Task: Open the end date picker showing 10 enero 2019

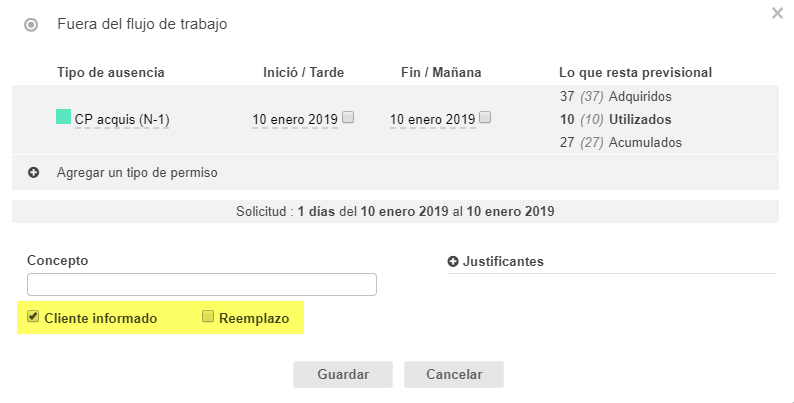Action: (x=432, y=120)
